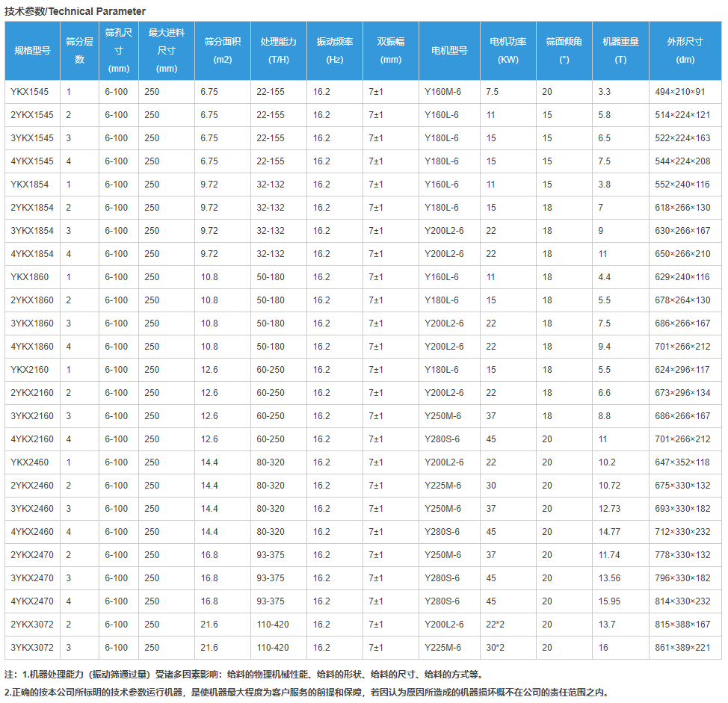The width and height of the screenshot is (728, 703).
Task: Click the Y160M-6 motor model cell
Action: pyautogui.click(x=442, y=92)
